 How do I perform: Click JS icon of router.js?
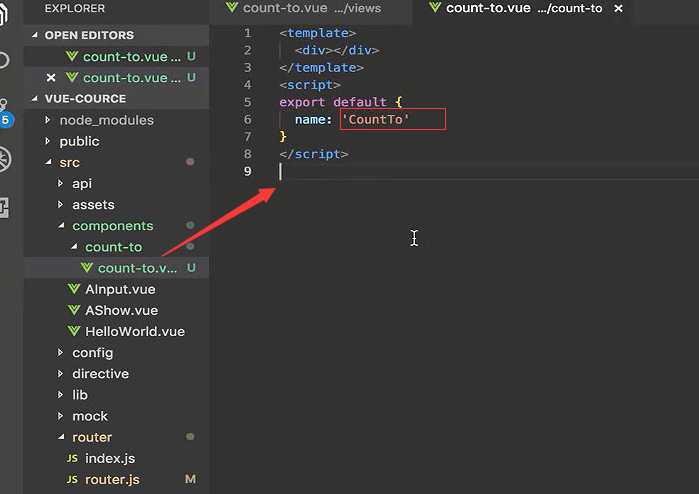[72, 479]
